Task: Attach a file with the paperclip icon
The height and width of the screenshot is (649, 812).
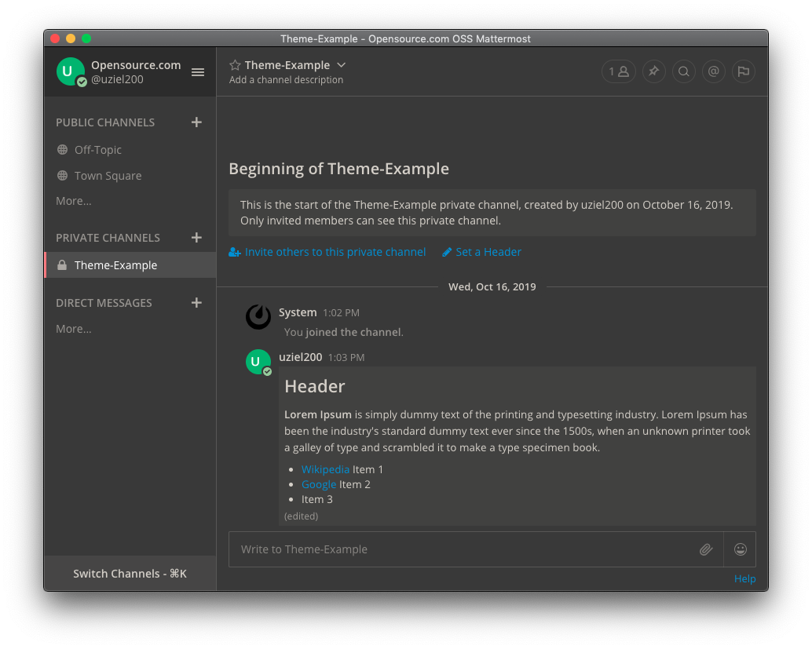Action: [706, 549]
